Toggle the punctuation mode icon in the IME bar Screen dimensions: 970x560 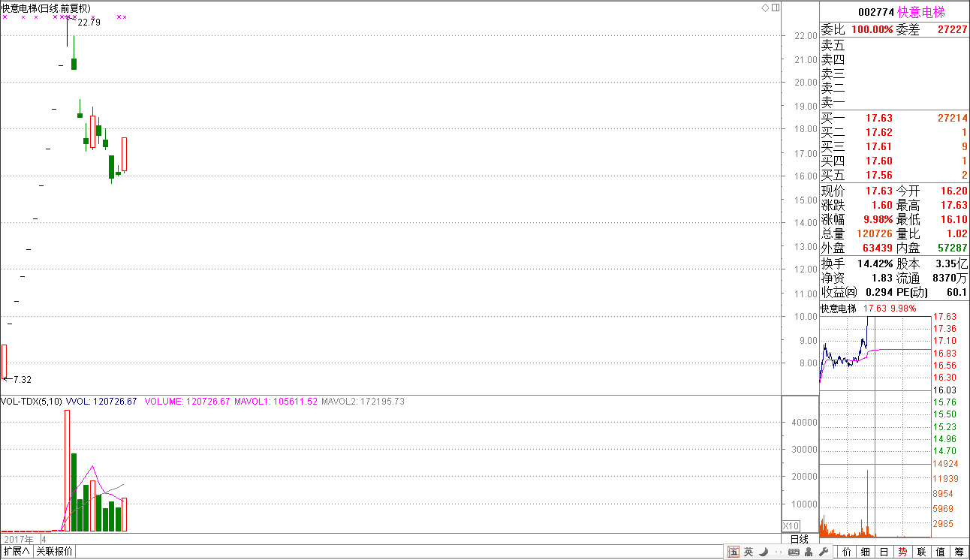778,552
